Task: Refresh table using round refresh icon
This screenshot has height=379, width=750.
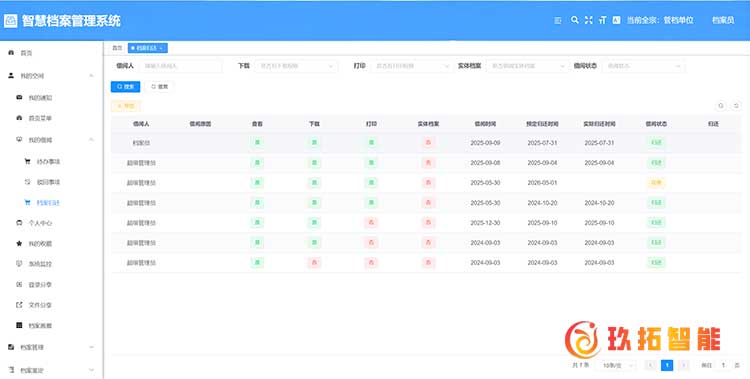Action: point(737,106)
